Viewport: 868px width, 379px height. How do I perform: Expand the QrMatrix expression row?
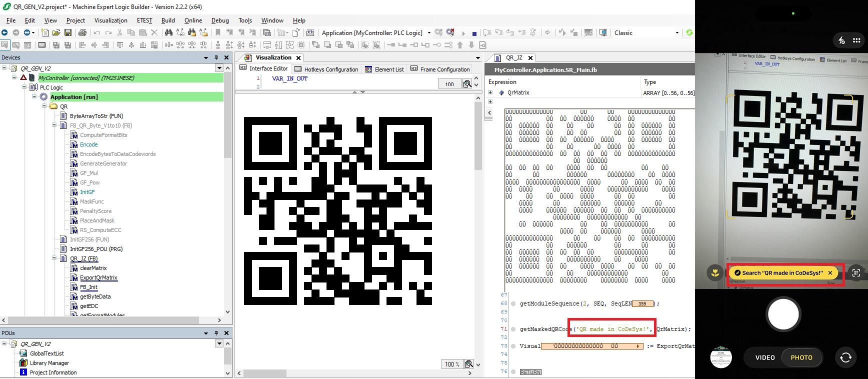[490, 92]
